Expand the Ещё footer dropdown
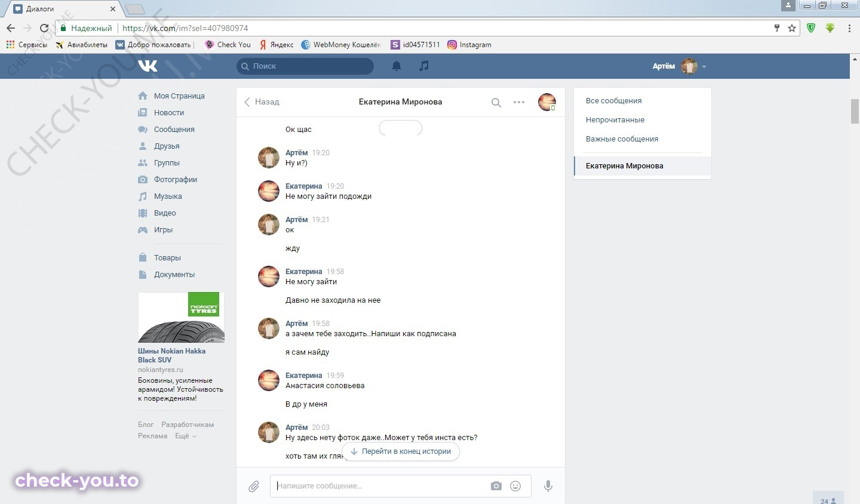The height and width of the screenshot is (504, 860). pos(185,436)
